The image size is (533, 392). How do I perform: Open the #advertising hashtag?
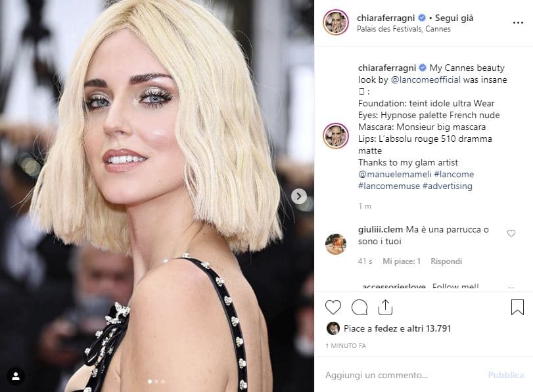[x=447, y=186]
